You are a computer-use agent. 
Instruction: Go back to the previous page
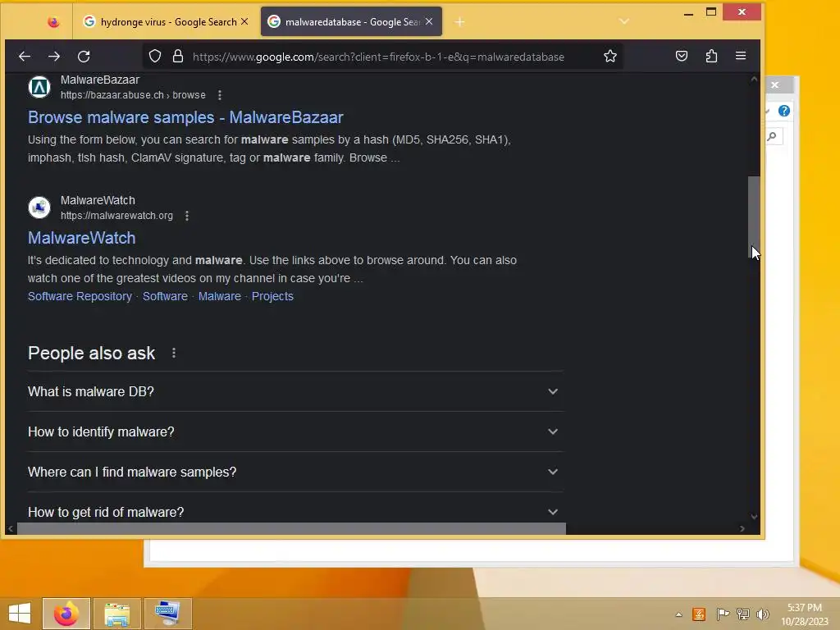pyautogui.click(x=25, y=57)
